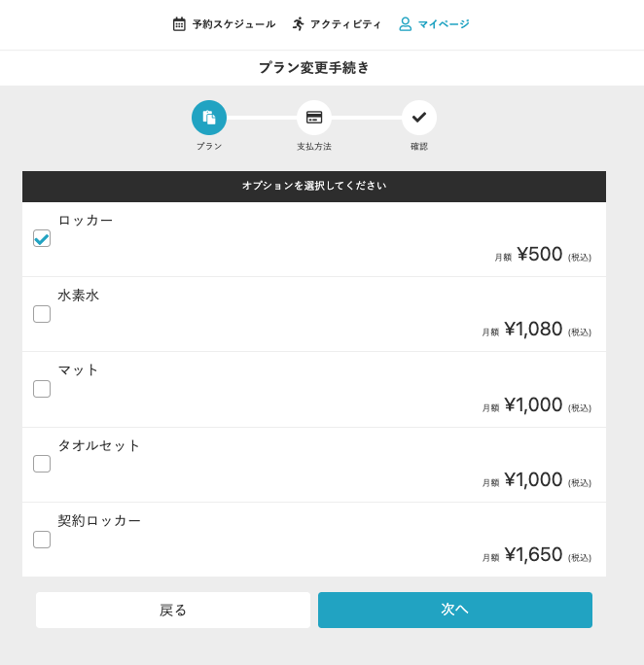Click the タオルセット option label
Viewport: 644px width, 665px height.
click(99, 446)
